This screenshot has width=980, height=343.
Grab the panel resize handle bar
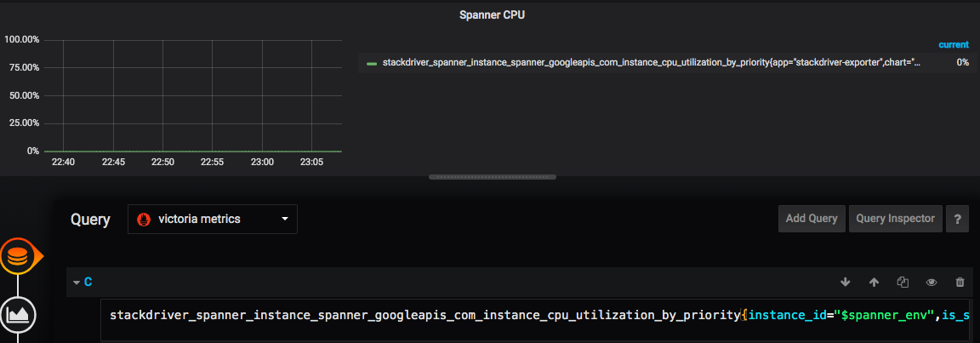(x=492, y=177)
